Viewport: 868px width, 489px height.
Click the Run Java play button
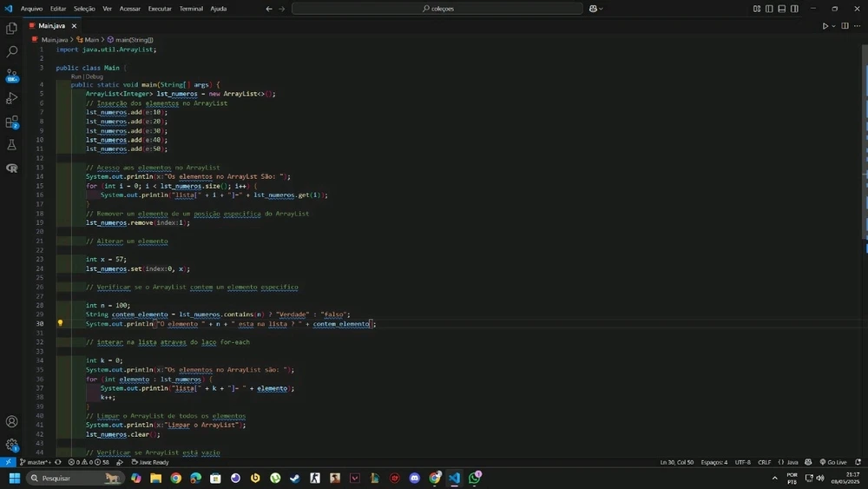(x=825, y=26)
